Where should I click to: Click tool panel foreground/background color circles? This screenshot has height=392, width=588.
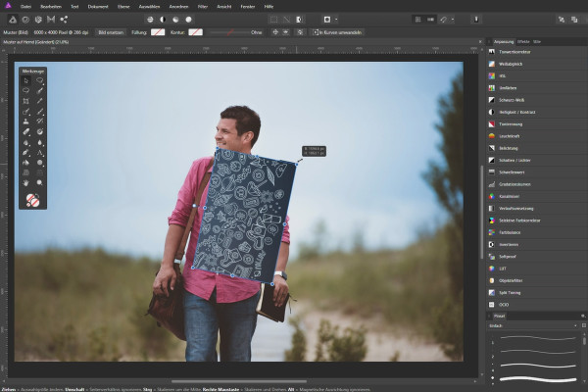tap(32, 200)
